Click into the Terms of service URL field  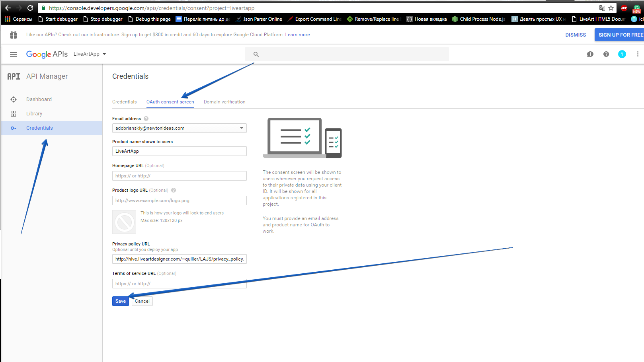(180, 284)
